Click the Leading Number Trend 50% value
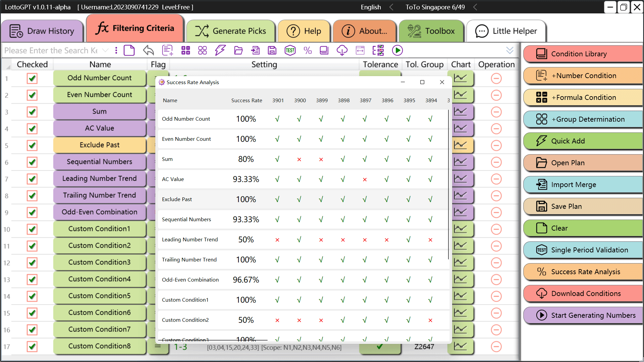The image size is (644, 362). pyautogui.click(x=246, y=240)
